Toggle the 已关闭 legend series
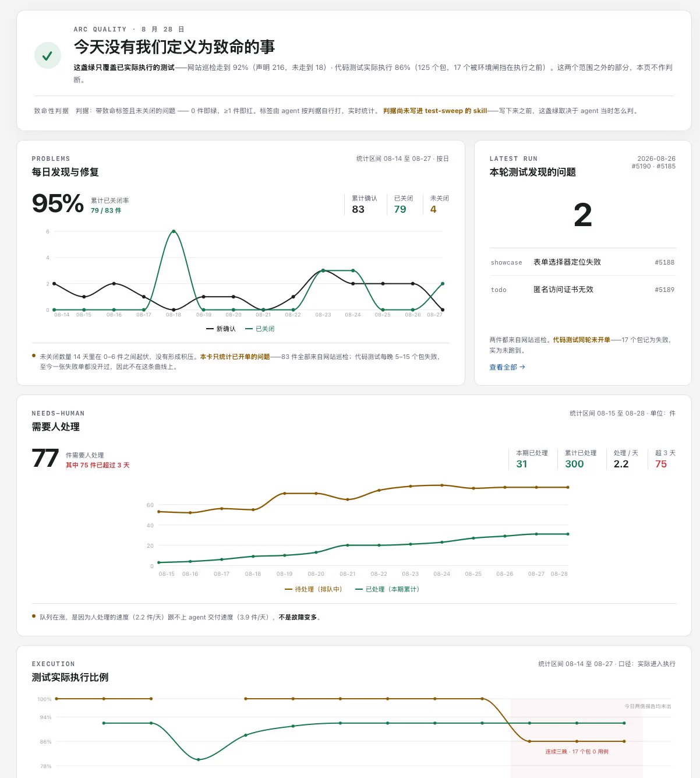The height and width of the screenshot is (778, 700). pyautogui.click(x=260, y=329)
